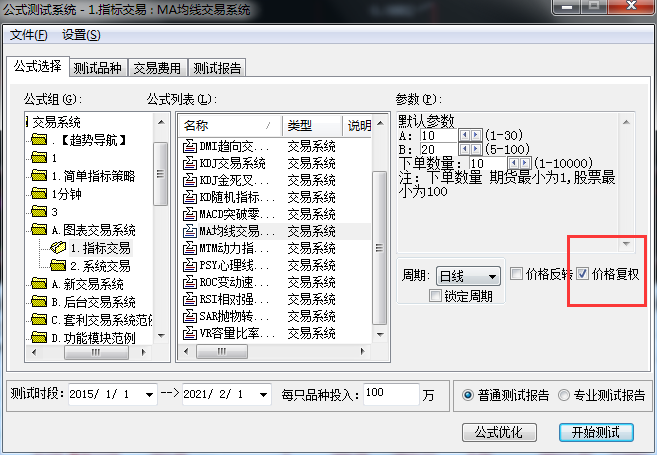Enable the 价格反转 checkbox
Image resolution: width=657 pixels, height=455 pixels.
coord(516,274)
